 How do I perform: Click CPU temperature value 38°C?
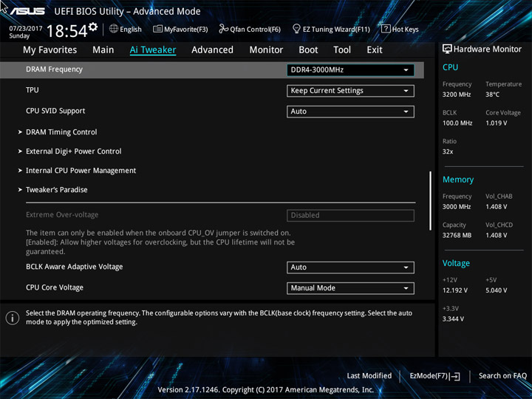(x=492, y=95)
